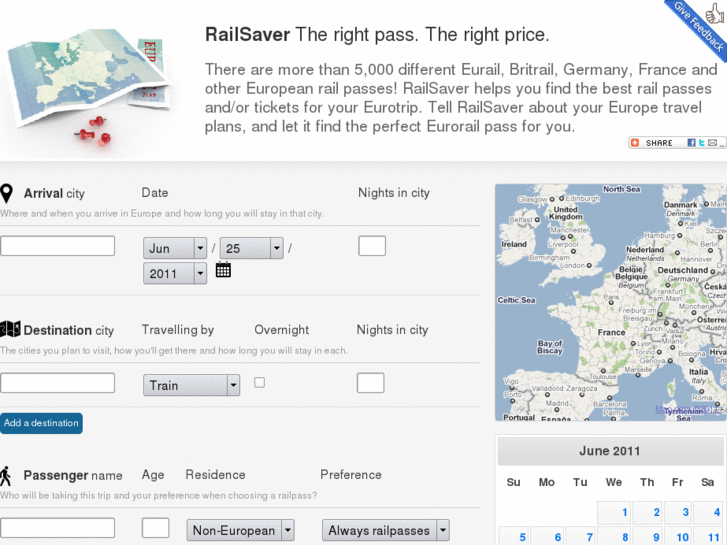Focus the Arrival city input field
727x545 pixels.
coord(57,246)
